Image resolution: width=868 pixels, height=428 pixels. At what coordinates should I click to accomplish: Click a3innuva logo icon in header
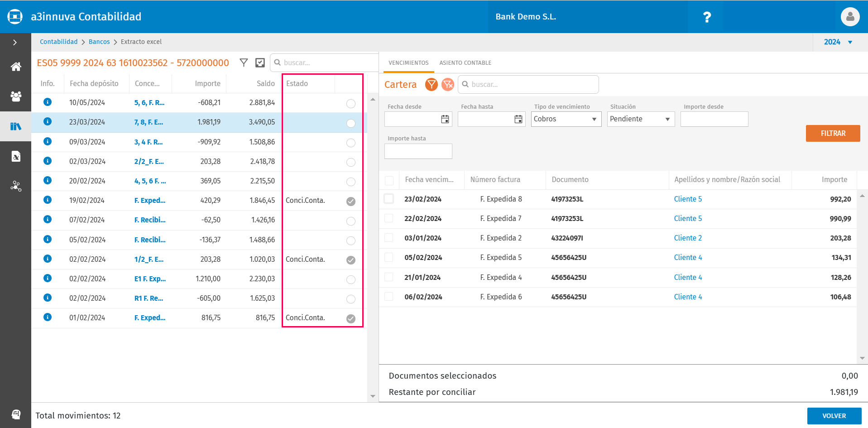pos(15,17)
